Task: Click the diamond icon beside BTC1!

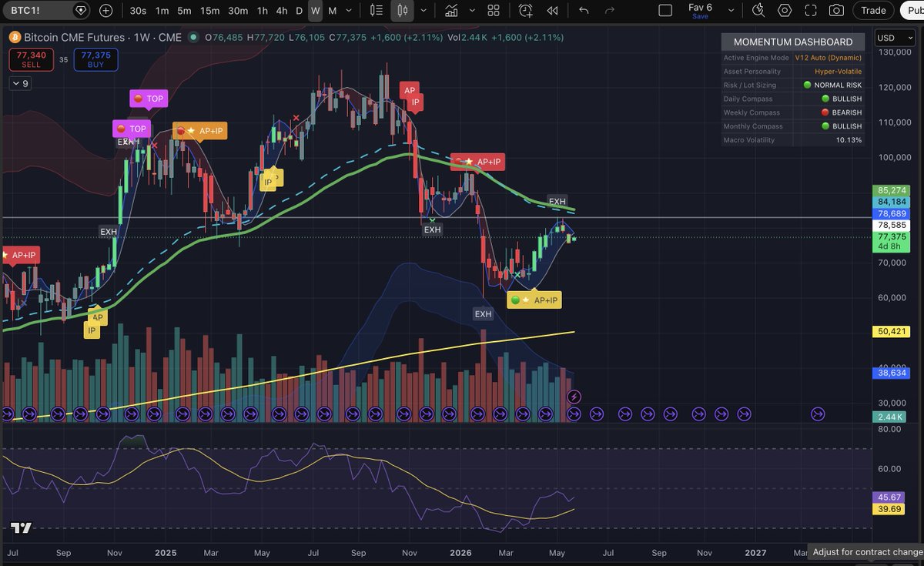Action: click(x=81, y=11)
